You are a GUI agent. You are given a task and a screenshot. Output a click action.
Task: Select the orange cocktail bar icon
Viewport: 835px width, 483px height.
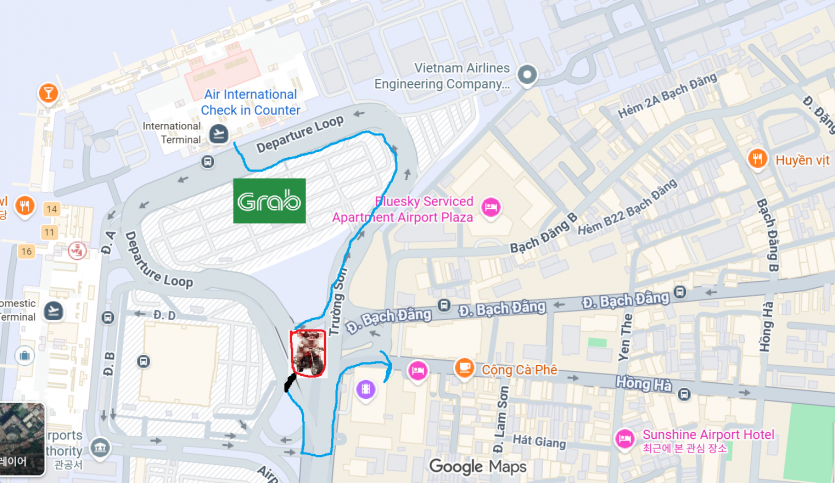click(48, 94)
